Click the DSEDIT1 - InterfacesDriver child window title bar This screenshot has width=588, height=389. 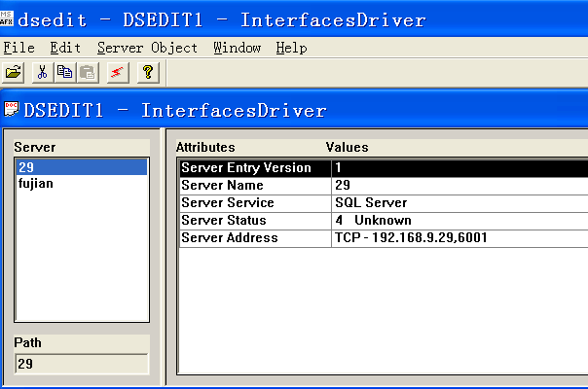point(294,110)
